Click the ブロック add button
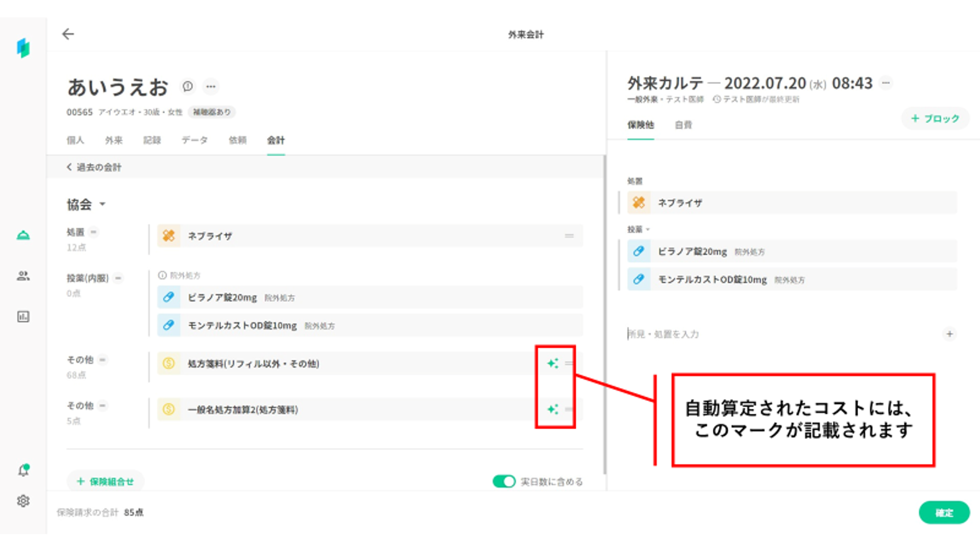This screenshot has width=980, height=551. pyautogui.click(x=935, y=119)
